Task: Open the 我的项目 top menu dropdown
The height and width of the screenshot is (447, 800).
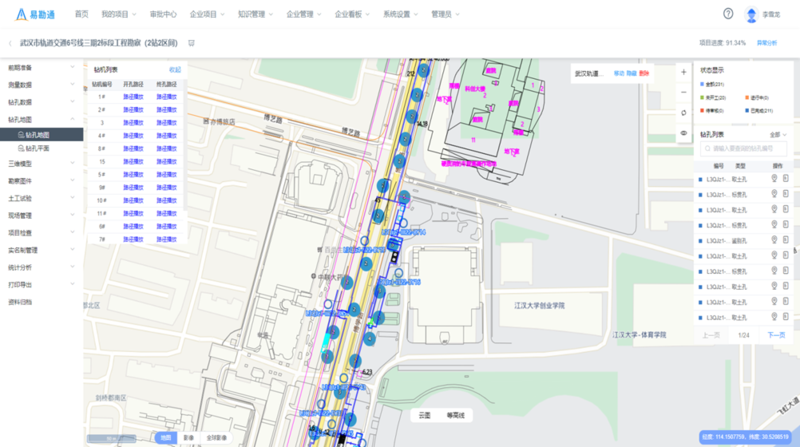Action: click(118, 14)
